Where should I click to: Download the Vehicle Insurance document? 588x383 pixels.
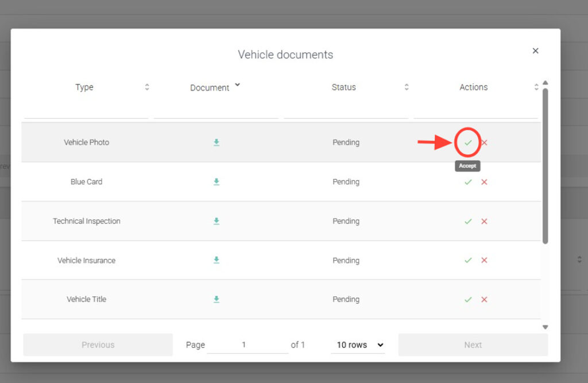(216, 260)
